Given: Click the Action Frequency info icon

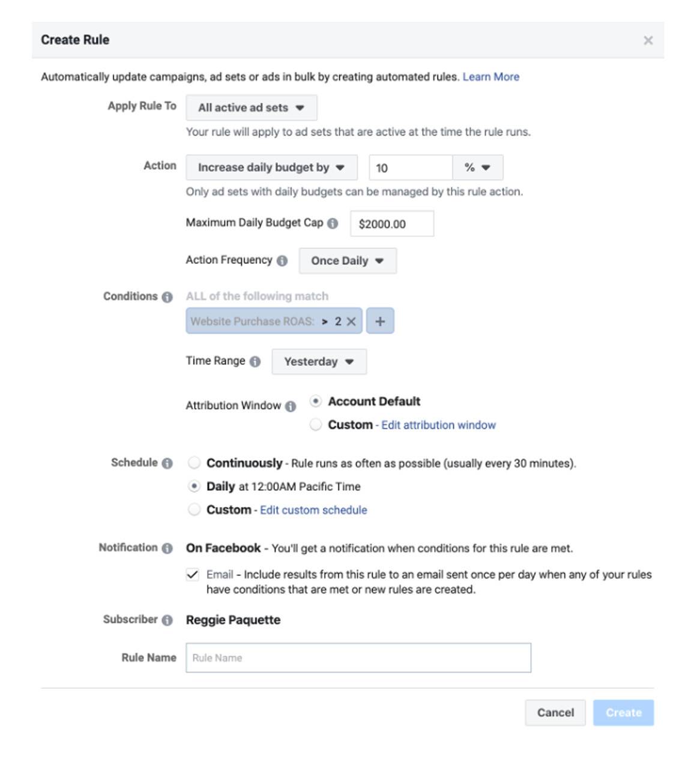Looking at the screenshot, I should pyautogui.click(x=282, y=260).
